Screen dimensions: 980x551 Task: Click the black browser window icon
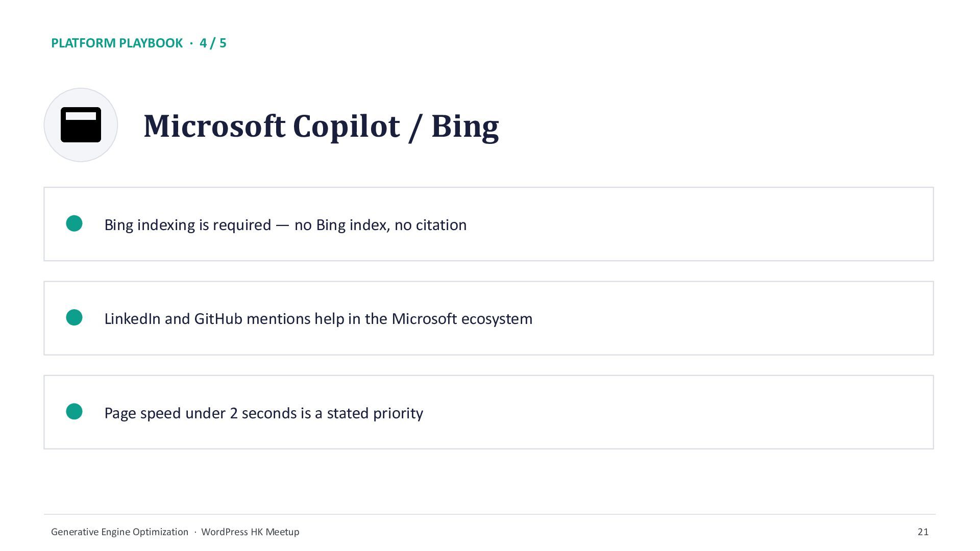click(x=81, y=125)
